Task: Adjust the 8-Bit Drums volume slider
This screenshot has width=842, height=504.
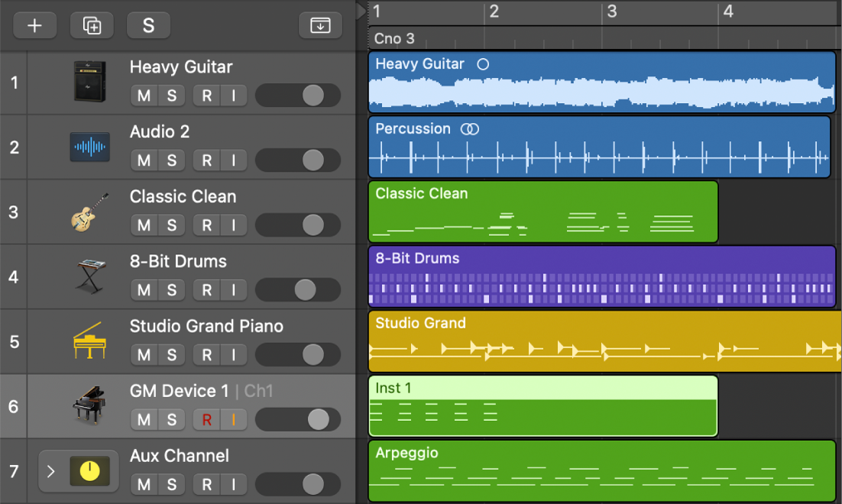Action: (x=305, y=289)
